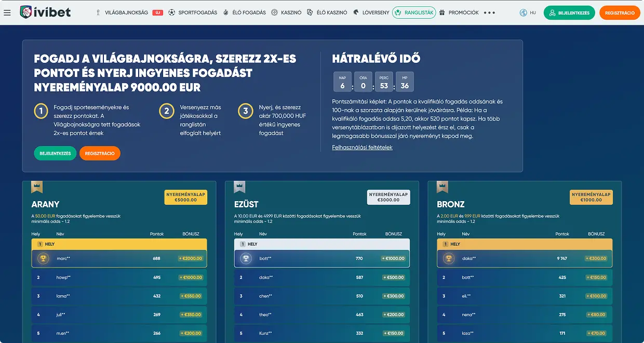Viewport: 644px width, 343px height.
Task: Click the +€500.00 bonus for daka** in Ezüst
Action: 394,278
